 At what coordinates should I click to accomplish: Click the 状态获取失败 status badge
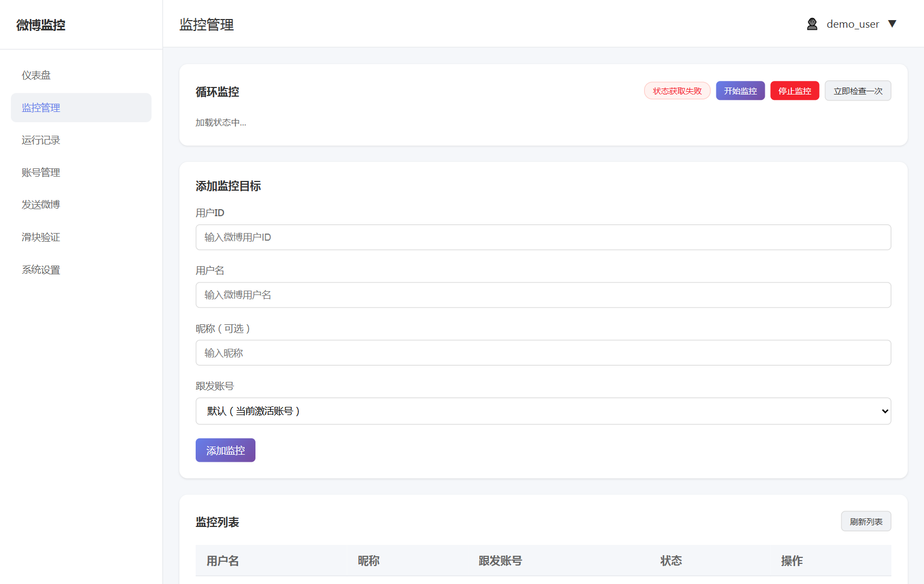pyautogui.click(x=677, y=91)
